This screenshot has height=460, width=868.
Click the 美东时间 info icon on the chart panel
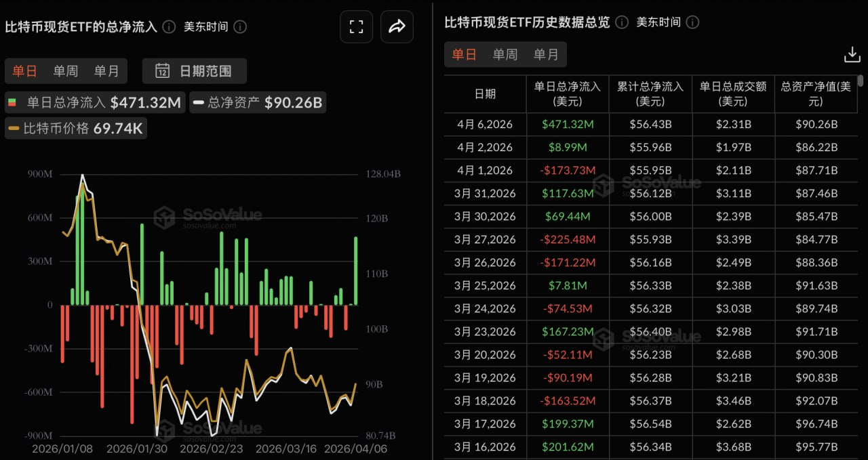click(x=240, y=27)
